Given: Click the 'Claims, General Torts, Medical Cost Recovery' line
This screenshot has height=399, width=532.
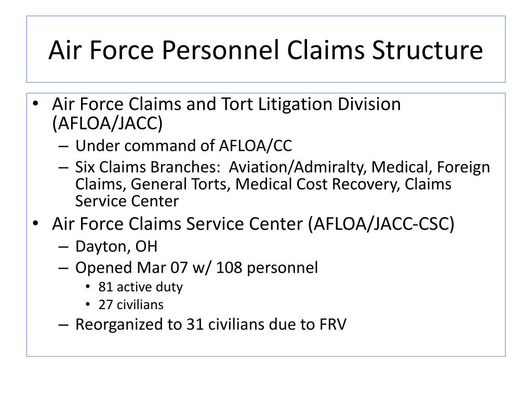Looking at the screenshot, I should tap(263, 184).
